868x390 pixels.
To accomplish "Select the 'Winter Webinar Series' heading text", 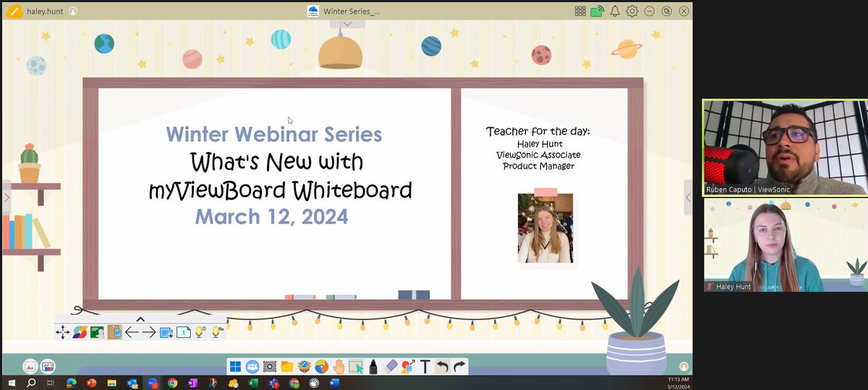I will 274,135.
